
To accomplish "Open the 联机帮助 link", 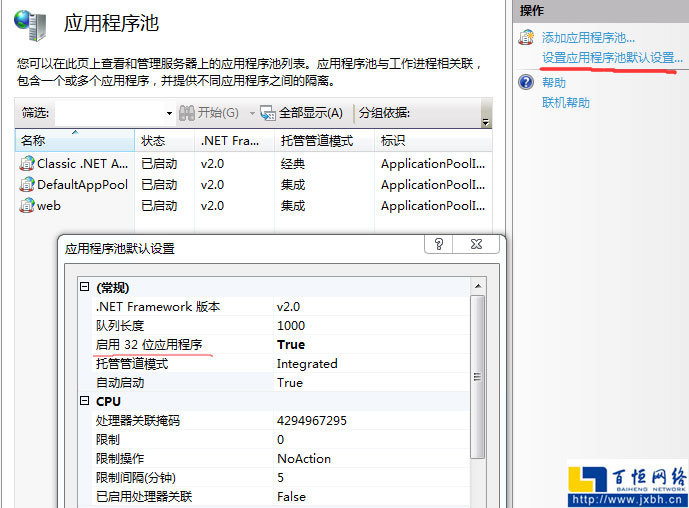I will (x=566, y=102).
